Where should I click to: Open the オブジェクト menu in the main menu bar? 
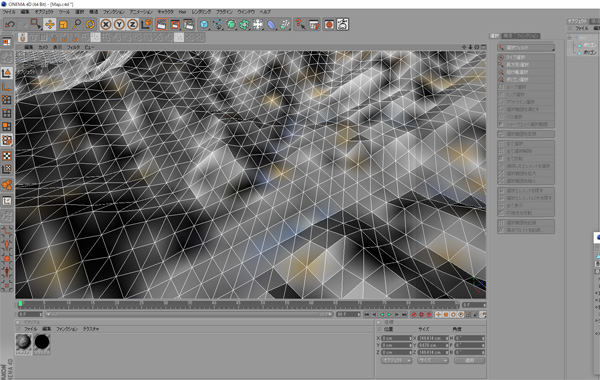44,12
